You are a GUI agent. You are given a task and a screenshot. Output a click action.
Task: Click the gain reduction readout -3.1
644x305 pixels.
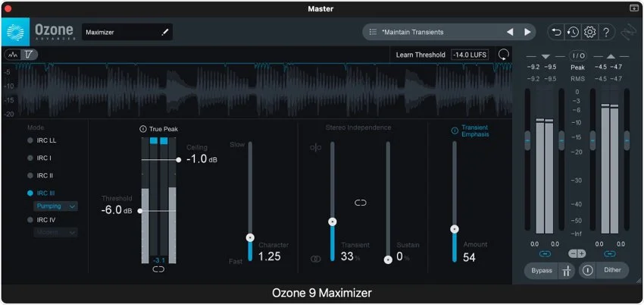click(x=158, y=259)
